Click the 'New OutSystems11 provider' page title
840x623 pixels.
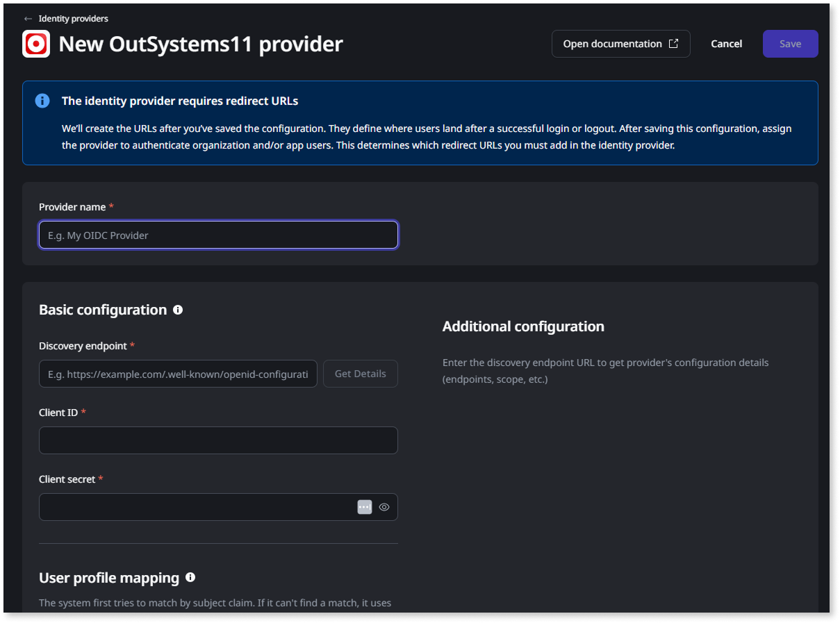[x=201, y=44]
